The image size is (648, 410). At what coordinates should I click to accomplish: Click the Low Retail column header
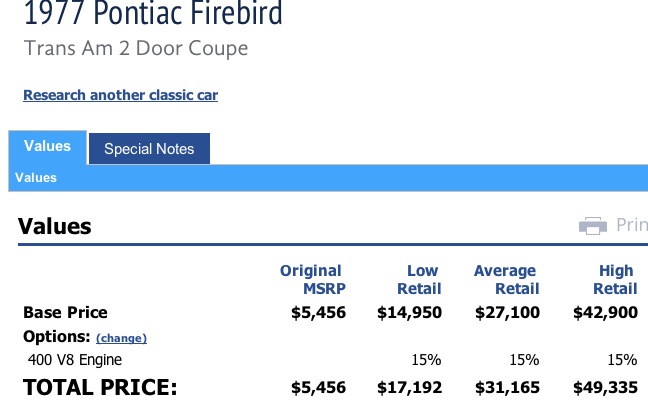coord(419,279)
